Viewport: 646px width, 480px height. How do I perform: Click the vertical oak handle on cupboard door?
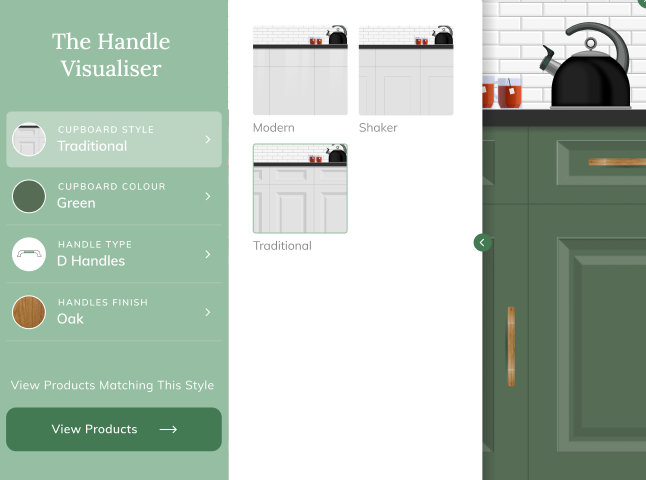(x=511, y=346)
